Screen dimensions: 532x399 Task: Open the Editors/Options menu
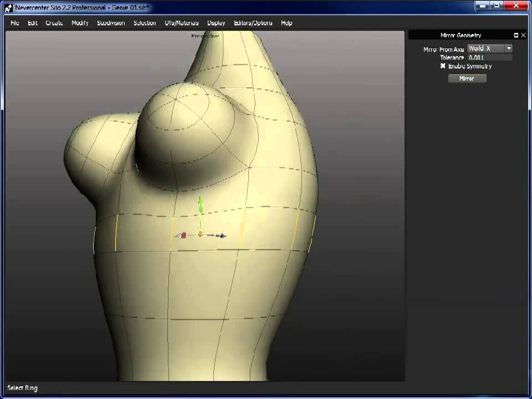point(253,23)
